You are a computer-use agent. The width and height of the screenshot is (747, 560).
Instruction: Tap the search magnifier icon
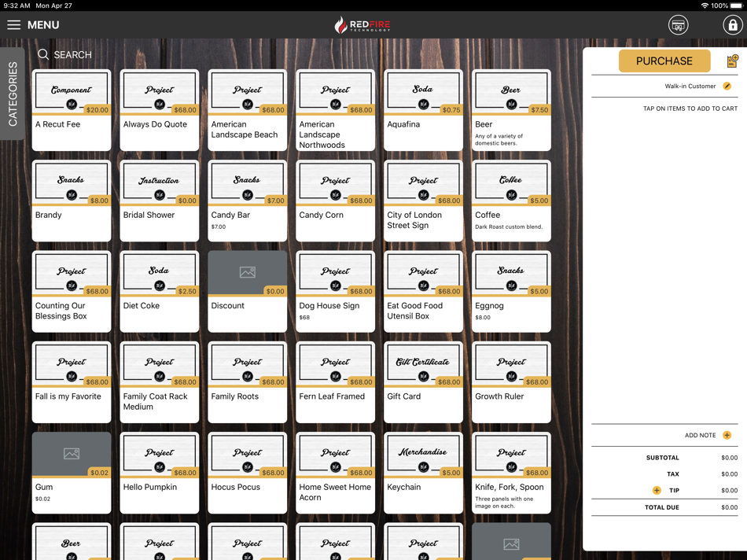(43, 54)
